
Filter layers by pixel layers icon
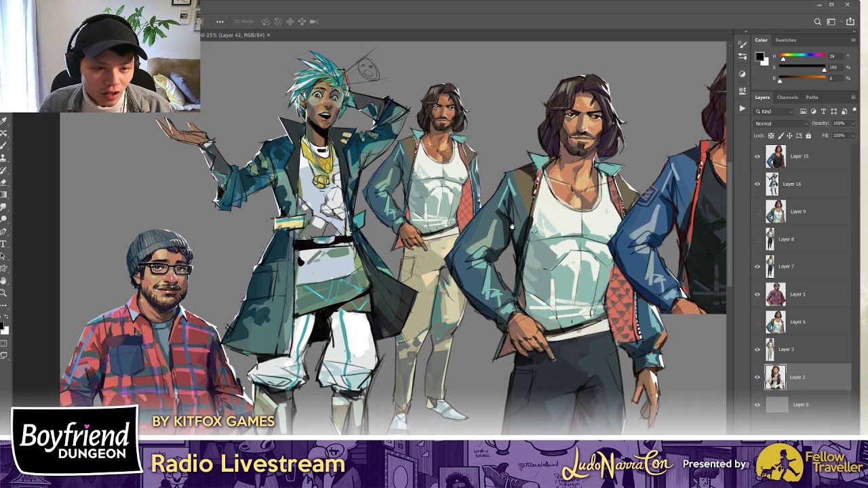click(x=803, y=111)
